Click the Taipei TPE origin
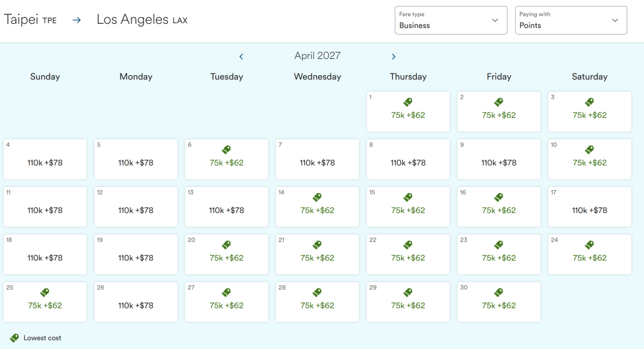644x349 pixels. pos(30,20)
